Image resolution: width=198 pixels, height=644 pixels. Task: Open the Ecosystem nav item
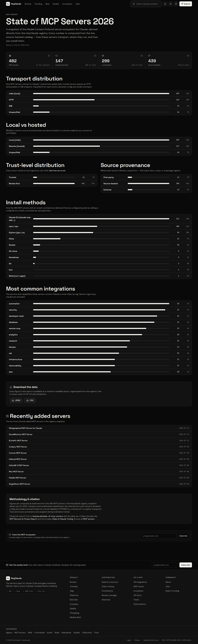pyautogui.click(x=67, y=4)
